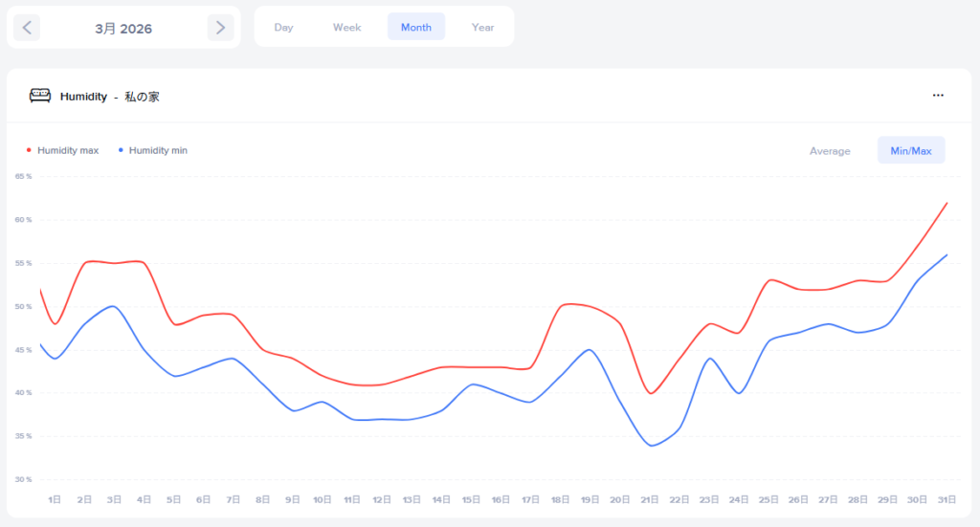
Task: Click the 15日 marker on the x-axis
Action: pyautogui.click(x=472, y=500)
